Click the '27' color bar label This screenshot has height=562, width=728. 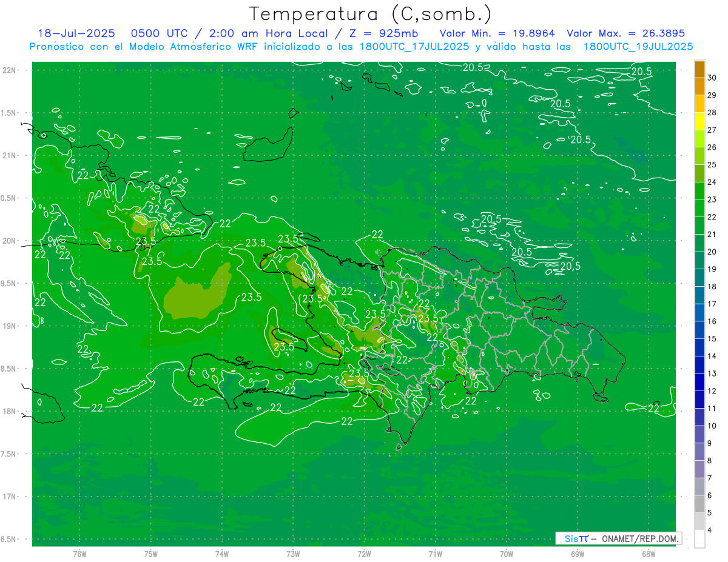point(712,129)
